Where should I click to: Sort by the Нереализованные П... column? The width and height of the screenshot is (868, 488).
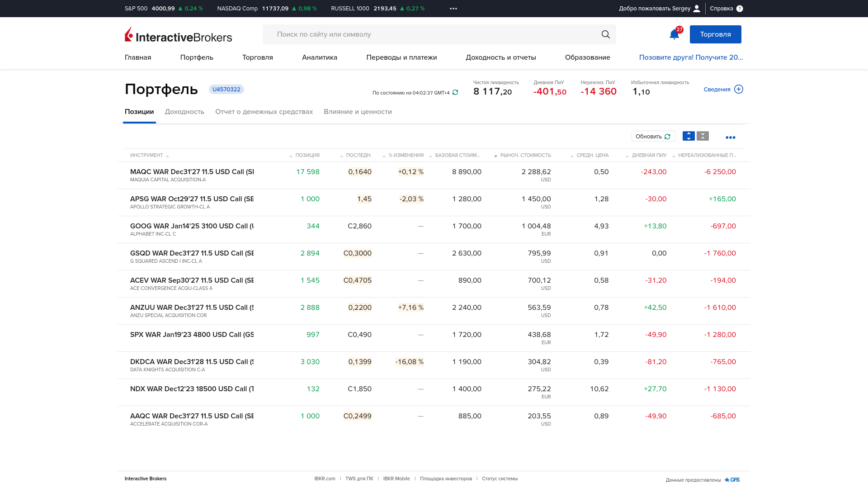click(x=704, y=155)
